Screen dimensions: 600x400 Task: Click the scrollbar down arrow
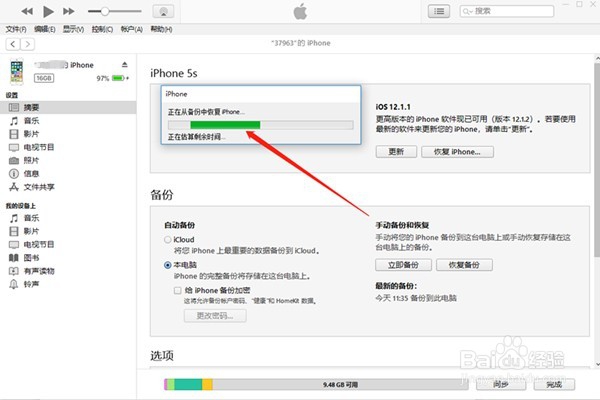tap(597, 365)
